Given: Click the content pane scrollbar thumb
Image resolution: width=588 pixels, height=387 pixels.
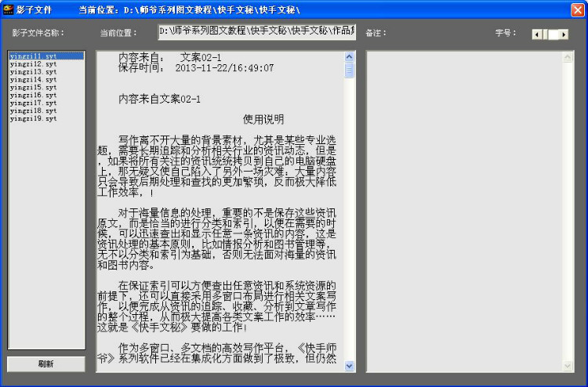Looking at the screenshot, I should click(x=350, y=71).
